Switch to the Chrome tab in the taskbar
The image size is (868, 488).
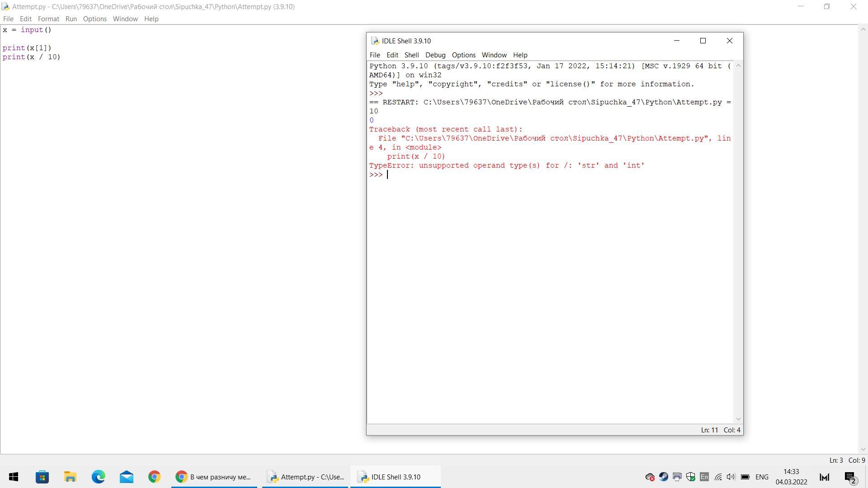214,477
